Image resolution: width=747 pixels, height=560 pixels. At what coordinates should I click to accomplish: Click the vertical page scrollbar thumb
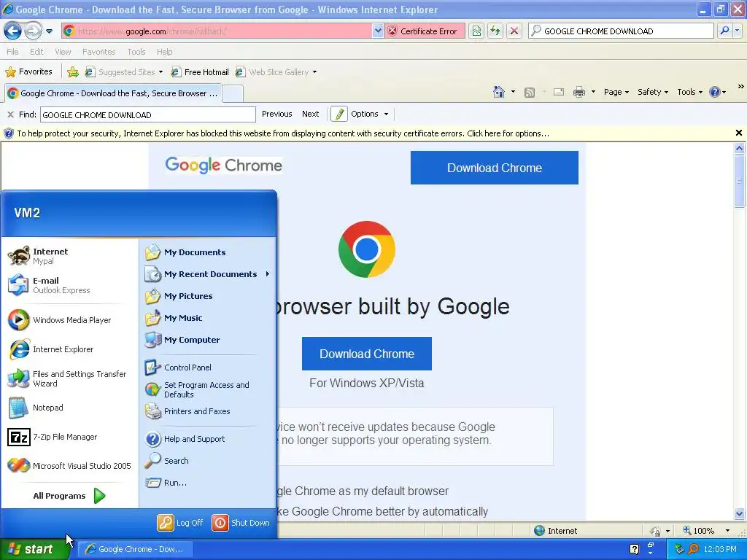739,181
